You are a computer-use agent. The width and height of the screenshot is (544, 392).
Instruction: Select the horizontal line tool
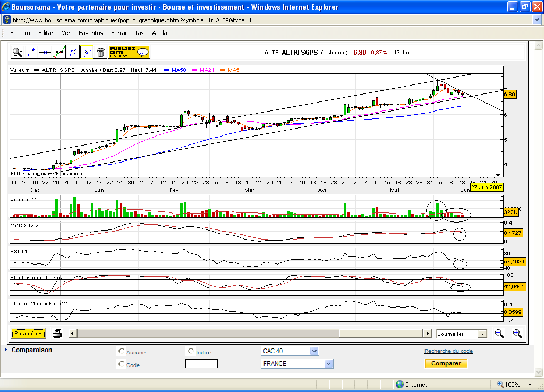(45, 53)
